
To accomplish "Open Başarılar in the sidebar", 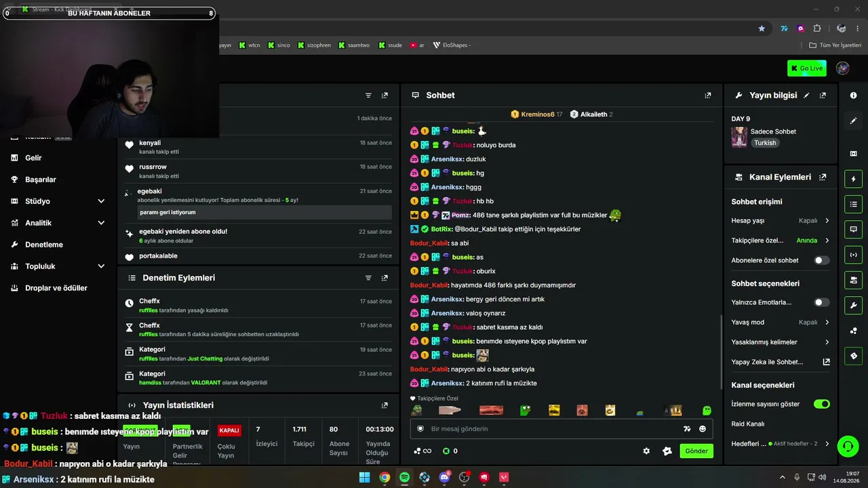I will pos(40,180).
